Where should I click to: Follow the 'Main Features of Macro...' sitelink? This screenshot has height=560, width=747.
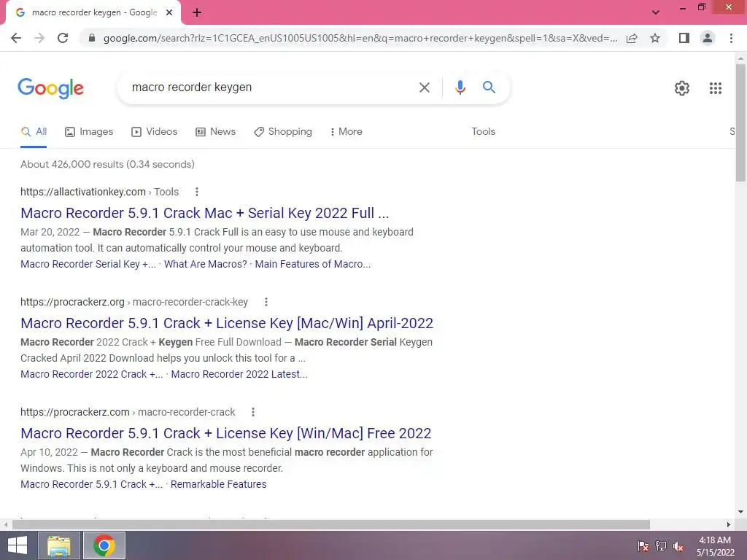click(312, 264)
